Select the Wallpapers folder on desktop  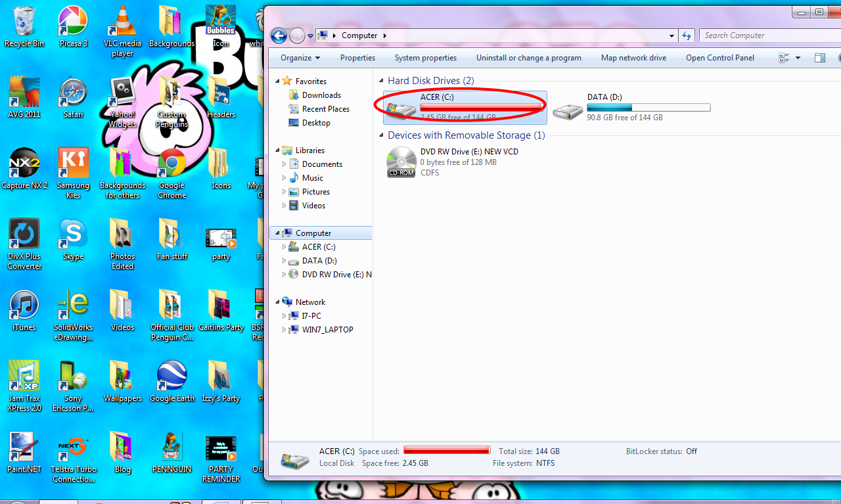[x=122, y=382]
